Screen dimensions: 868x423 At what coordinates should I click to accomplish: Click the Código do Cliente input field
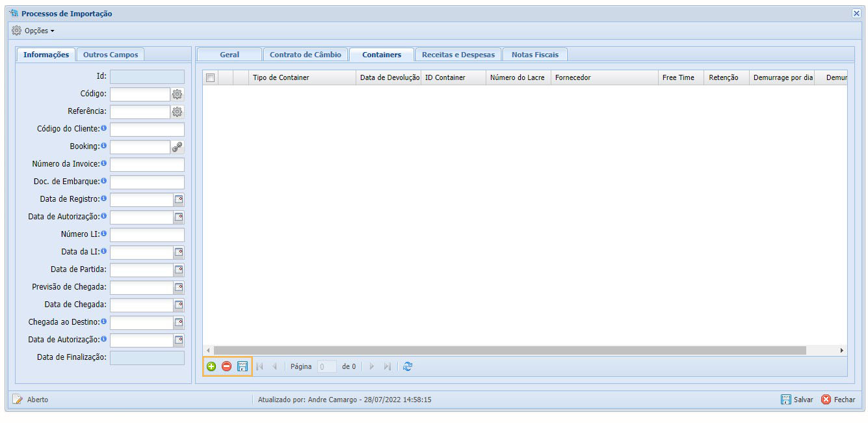(147, 130)
